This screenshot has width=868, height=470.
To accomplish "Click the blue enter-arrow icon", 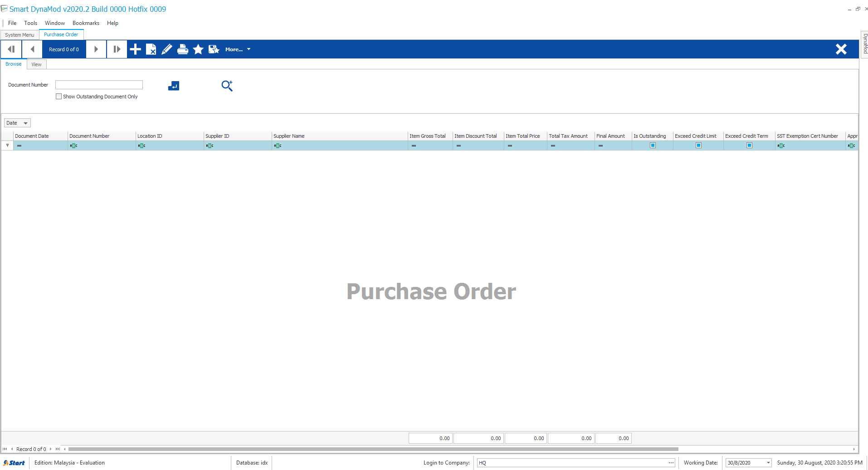I will coord(174,86).
